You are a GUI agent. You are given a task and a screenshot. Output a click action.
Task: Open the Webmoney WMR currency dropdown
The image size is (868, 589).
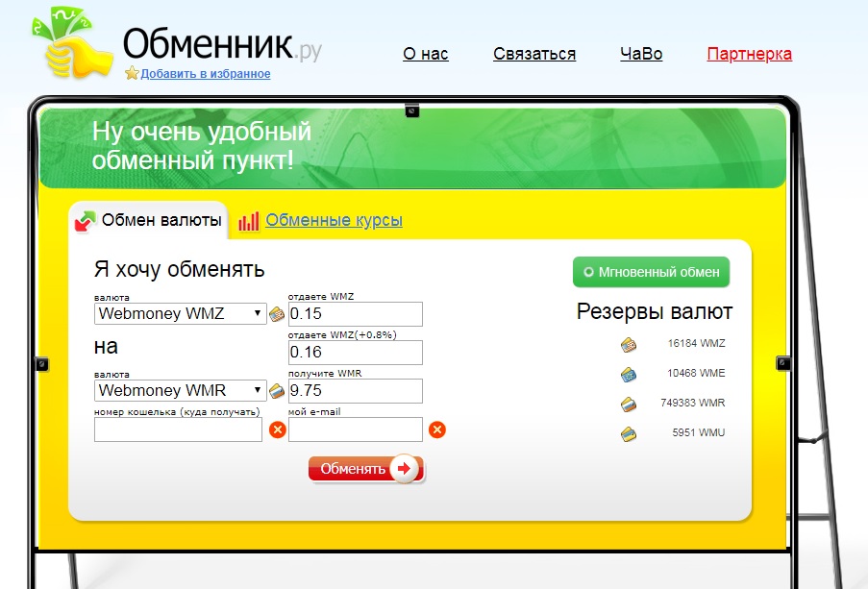(x=181, y=391)
